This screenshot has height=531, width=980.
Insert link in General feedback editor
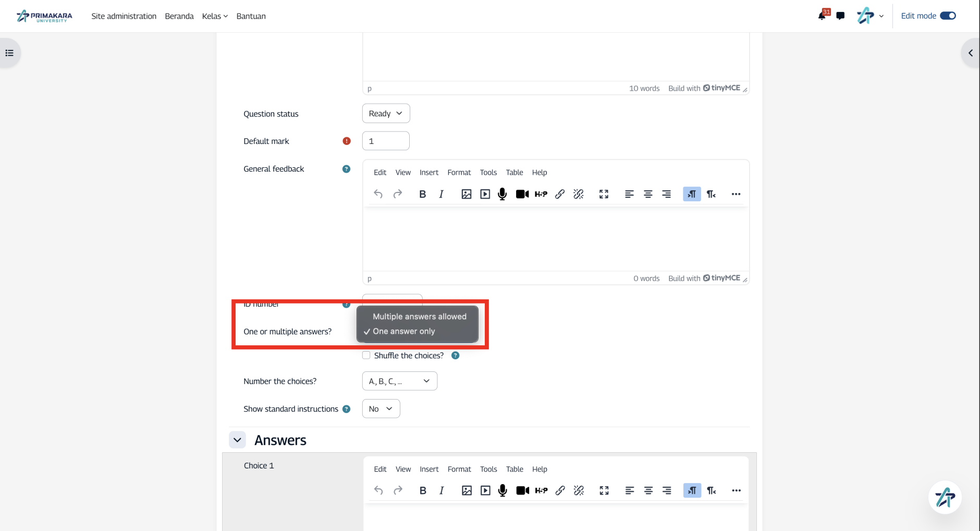click(560, 194)
